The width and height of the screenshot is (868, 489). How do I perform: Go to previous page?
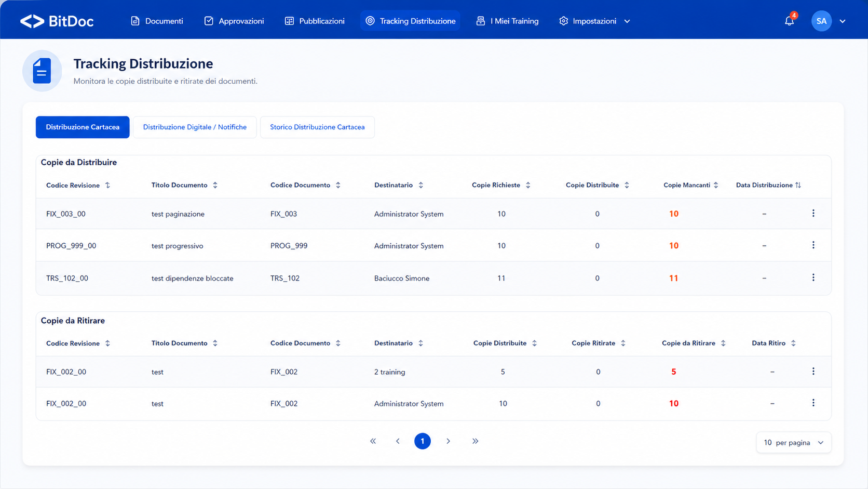click(x=398, y=441)
